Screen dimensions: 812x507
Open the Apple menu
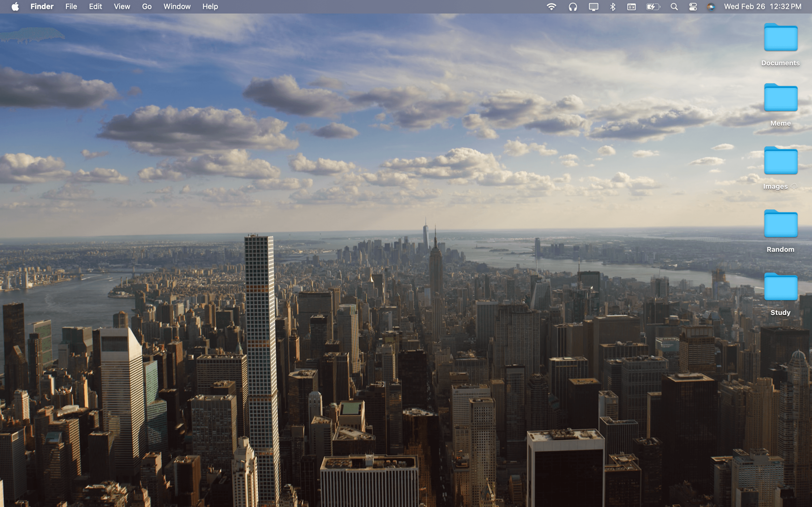[x=15, y=6]
